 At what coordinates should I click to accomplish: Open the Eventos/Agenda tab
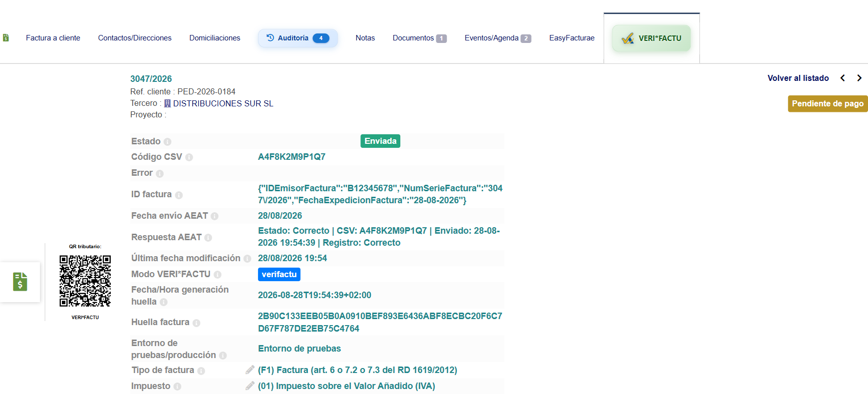pyautogui.click(x=498, y=38)
